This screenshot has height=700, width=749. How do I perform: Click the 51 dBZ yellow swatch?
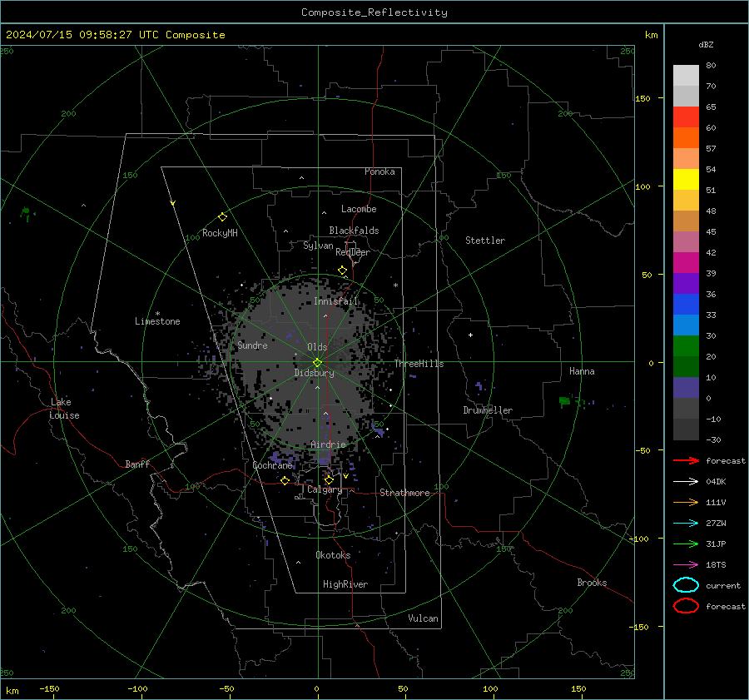point(686,180)
